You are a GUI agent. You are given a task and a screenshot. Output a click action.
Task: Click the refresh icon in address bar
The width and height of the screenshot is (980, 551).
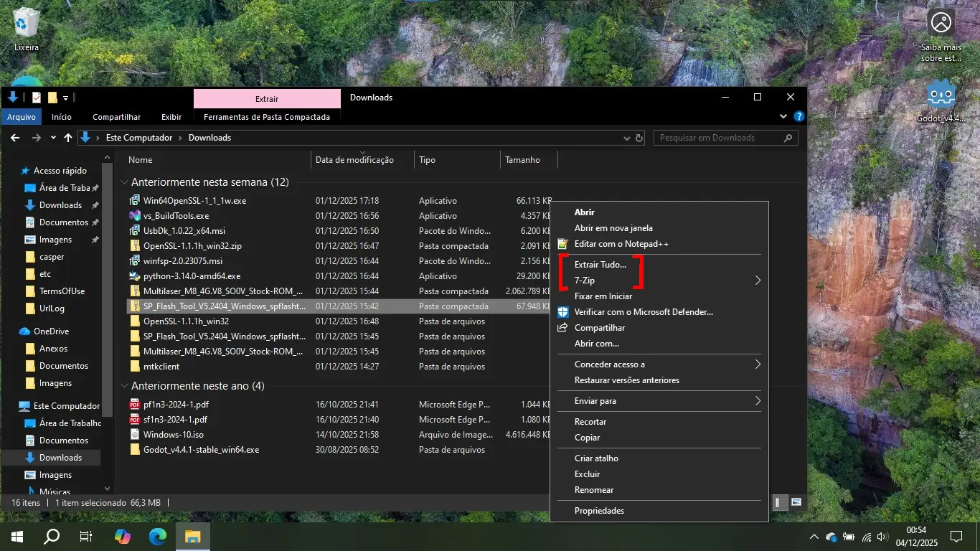(639, 138)
